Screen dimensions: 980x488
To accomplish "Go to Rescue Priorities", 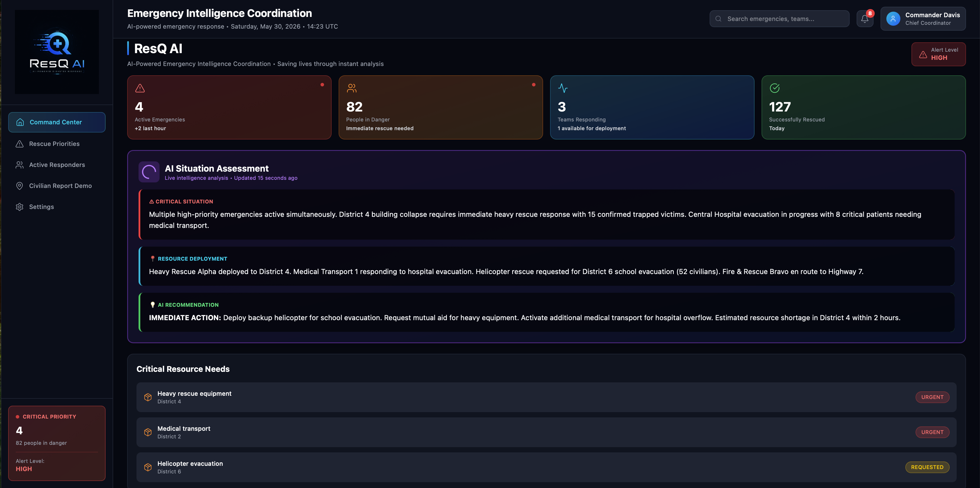I will (57, 144).
